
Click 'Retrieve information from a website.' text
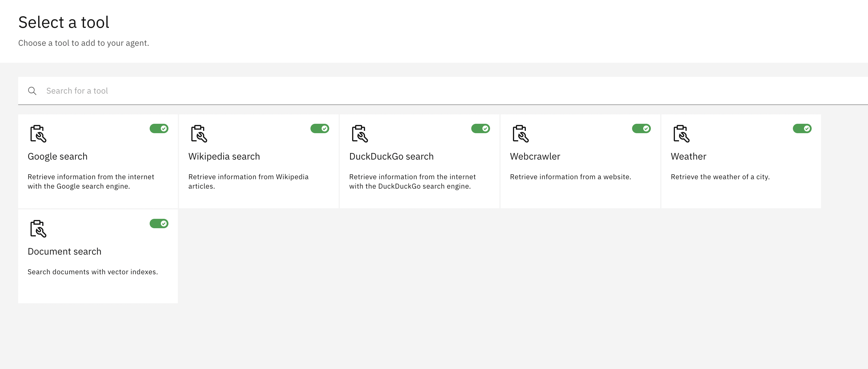(570, 177)
